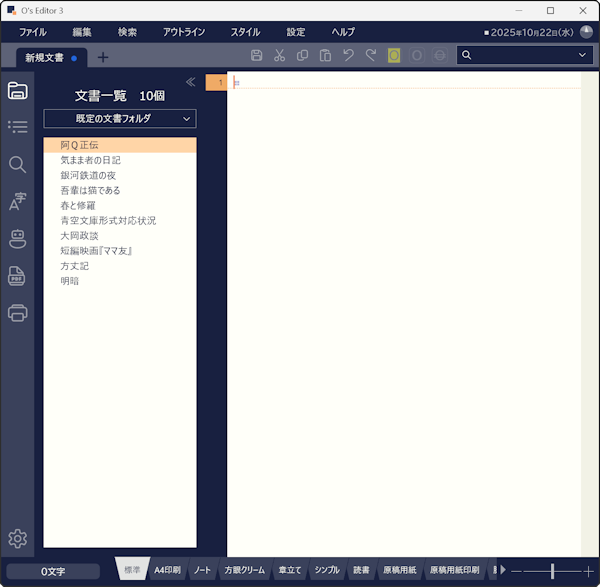This screenshot has width=600, height=587.
Task: Toggle the yellow highlighted toolbar button
Action: click(394, 56)
